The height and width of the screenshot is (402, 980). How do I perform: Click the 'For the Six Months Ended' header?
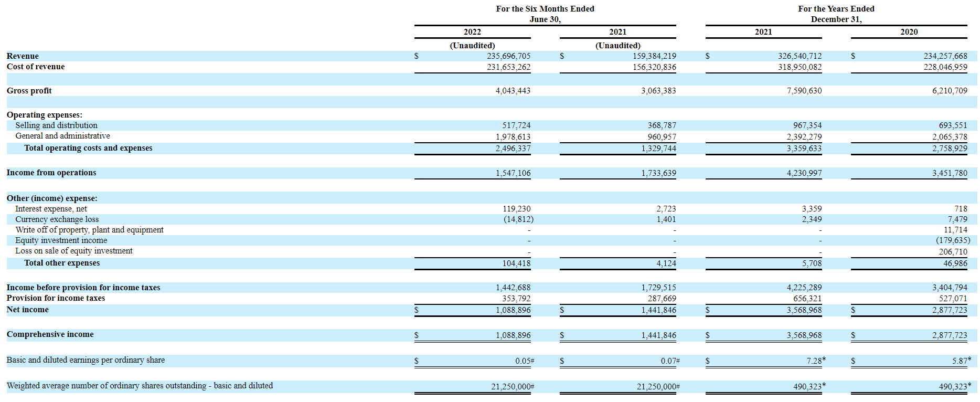point(545,9)
